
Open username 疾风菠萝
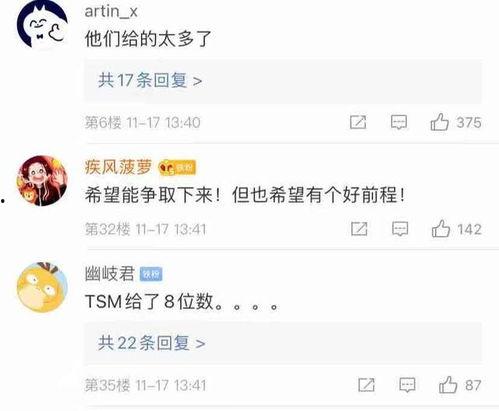tap(118, 167)
